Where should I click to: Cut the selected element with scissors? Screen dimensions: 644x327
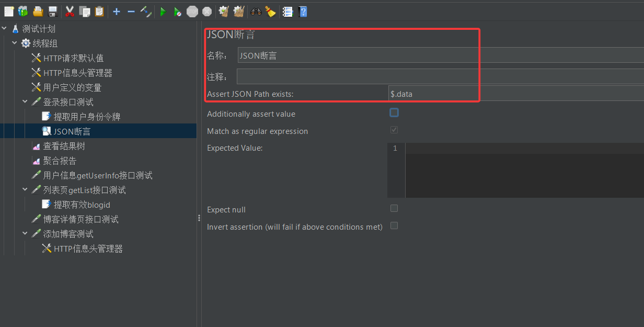(x=70, y=11)
